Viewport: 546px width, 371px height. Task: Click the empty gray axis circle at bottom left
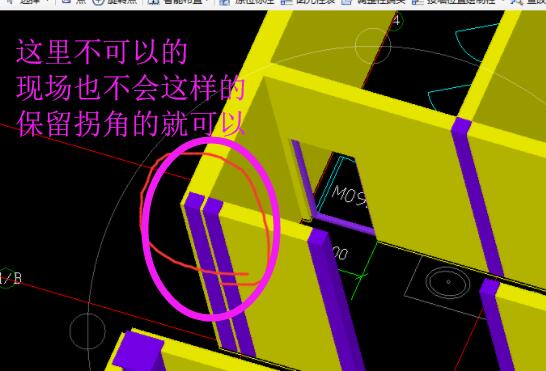[87, 331]
